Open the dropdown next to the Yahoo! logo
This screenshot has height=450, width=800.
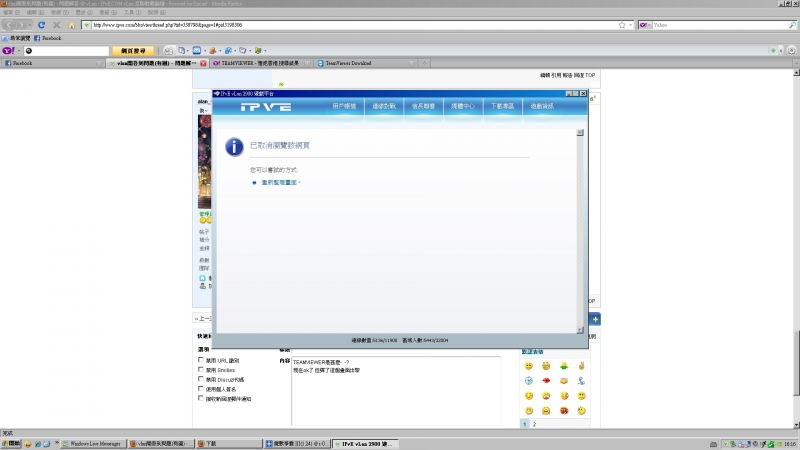pos(19,51)
